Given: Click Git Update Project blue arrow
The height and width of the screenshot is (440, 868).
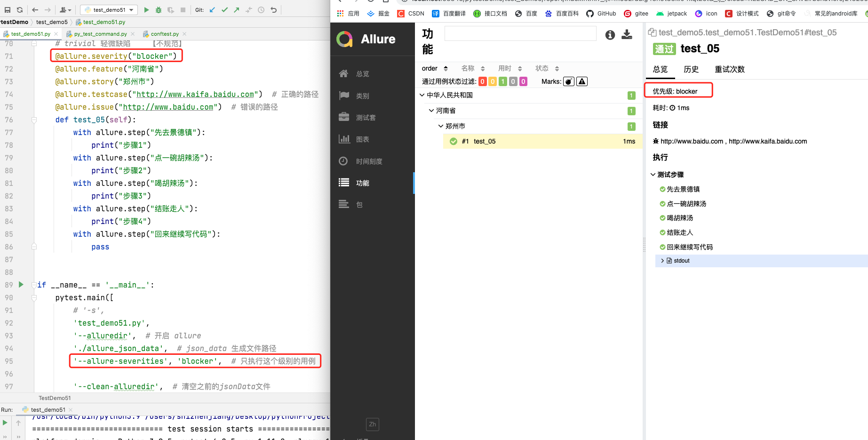Looking at the screenshot, I should [213, 9].
